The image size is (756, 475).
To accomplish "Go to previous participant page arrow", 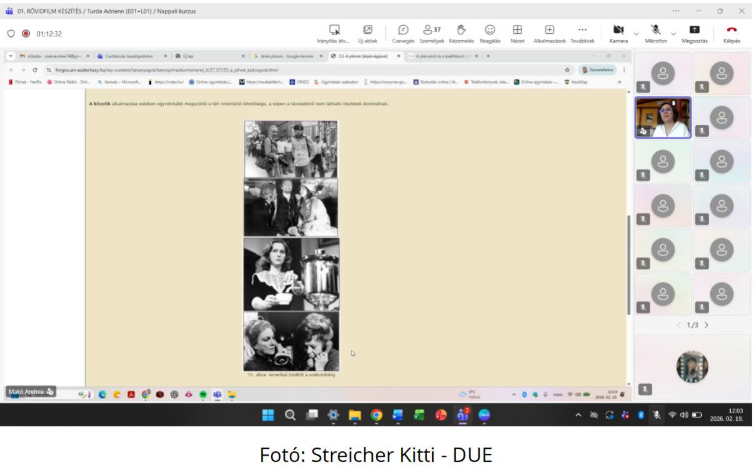I will [678, 325].
